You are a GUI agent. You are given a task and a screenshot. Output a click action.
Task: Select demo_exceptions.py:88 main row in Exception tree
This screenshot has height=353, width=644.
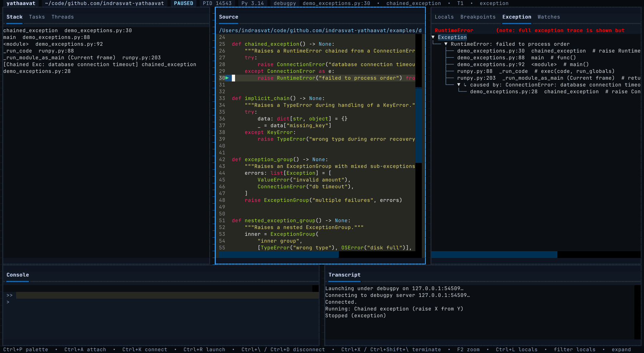tap(517, 58)
